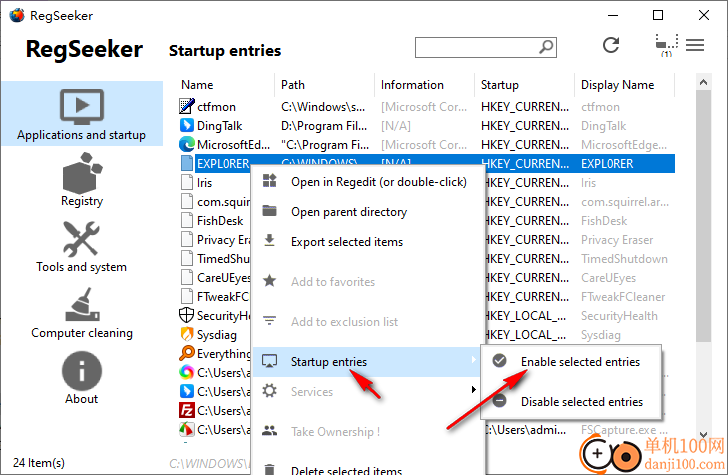Viewport: 728px width, 475px height.
Task: Click the trash icon for Delete selected items
Action: 270,469
